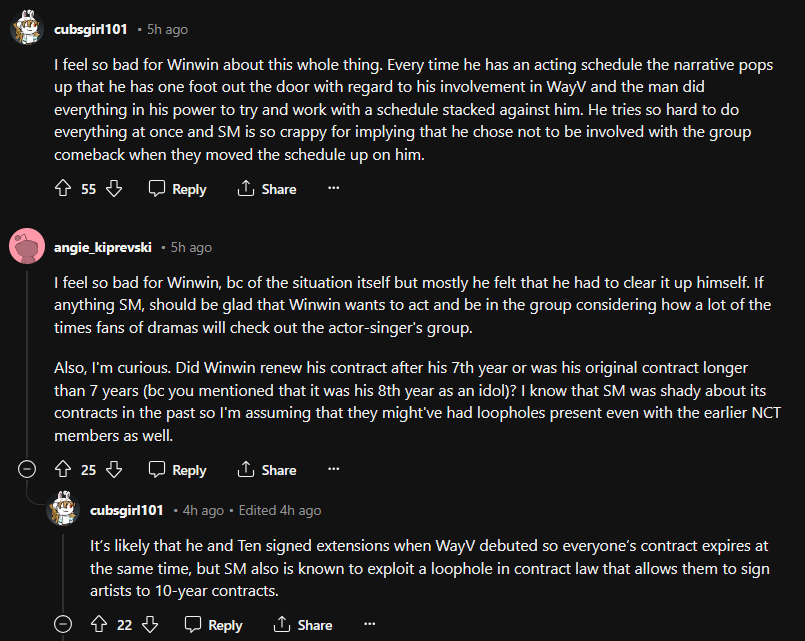Upvote cubsgirl101's top comment with 55 points
805x641 pixels.
(x=62, y=189)
